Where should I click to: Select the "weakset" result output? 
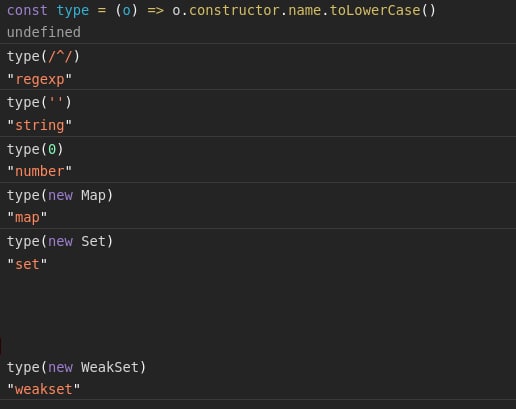[44, 389]
